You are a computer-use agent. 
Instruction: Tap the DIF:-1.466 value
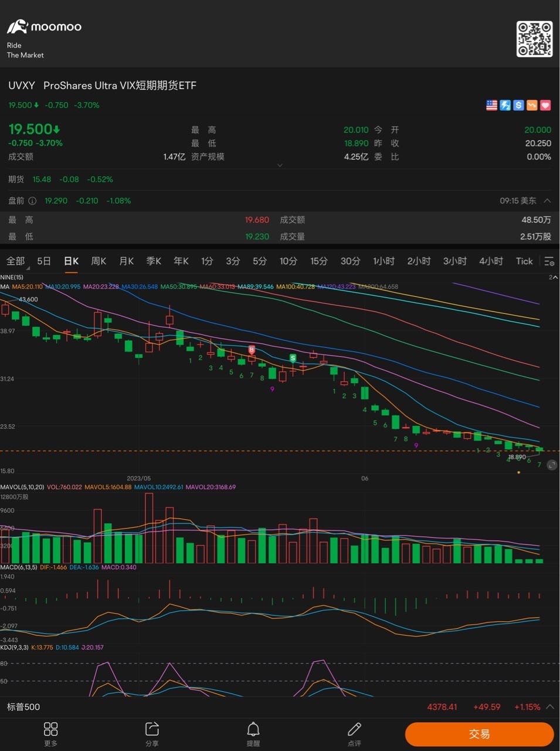tap(53, 567)
